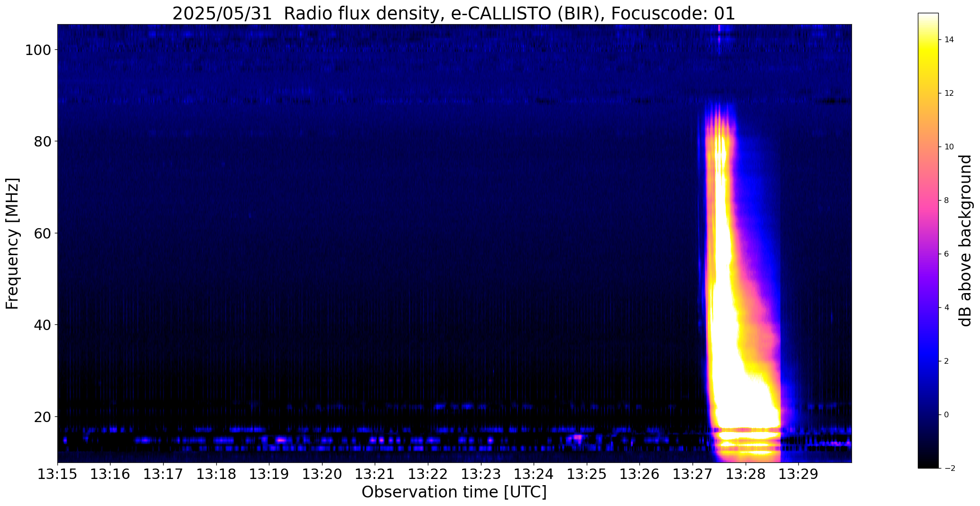Viewport: 980px width, 506px height.
Task: Click the 13:15 time tick label
Action: click(x=57, y=474)
